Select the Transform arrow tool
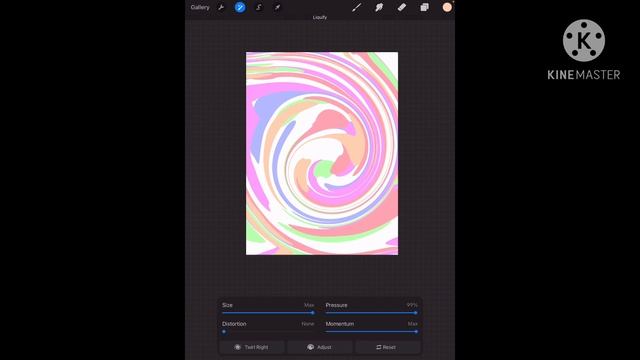This screenshot has width=640, height=360. [277, 7]
